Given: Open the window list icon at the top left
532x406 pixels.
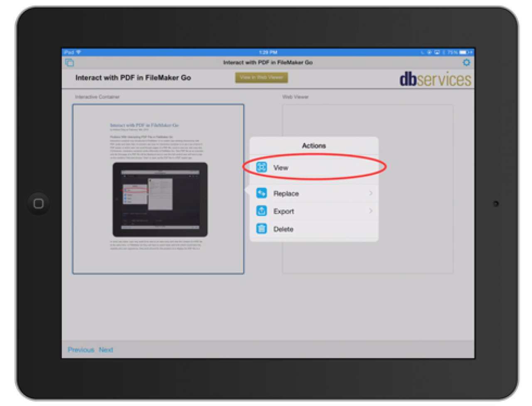Looking at the screenshot, I should [x=69, y=63].
